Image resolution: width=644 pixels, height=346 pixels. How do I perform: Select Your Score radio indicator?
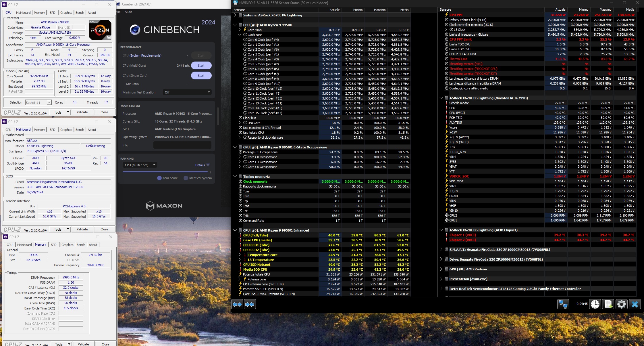coord(159,178)
